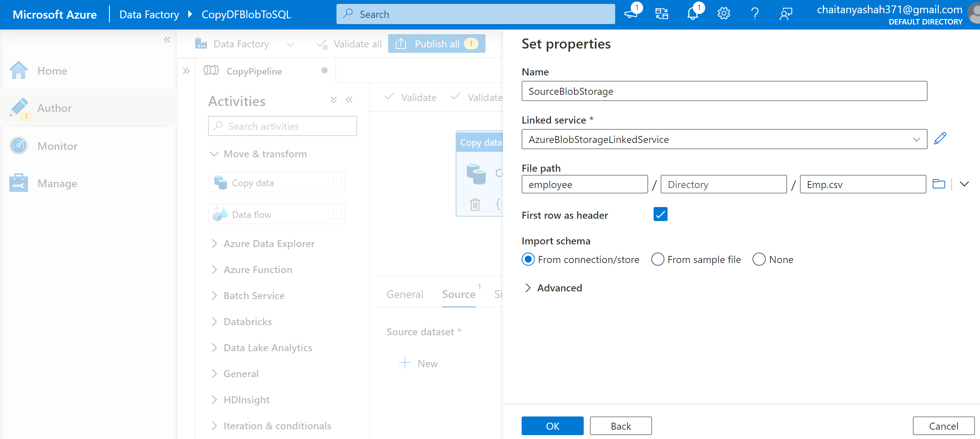Click the Name field containing SourceBlobStorage
This screenshot has height=439, width=980.
tap(724, 91)
